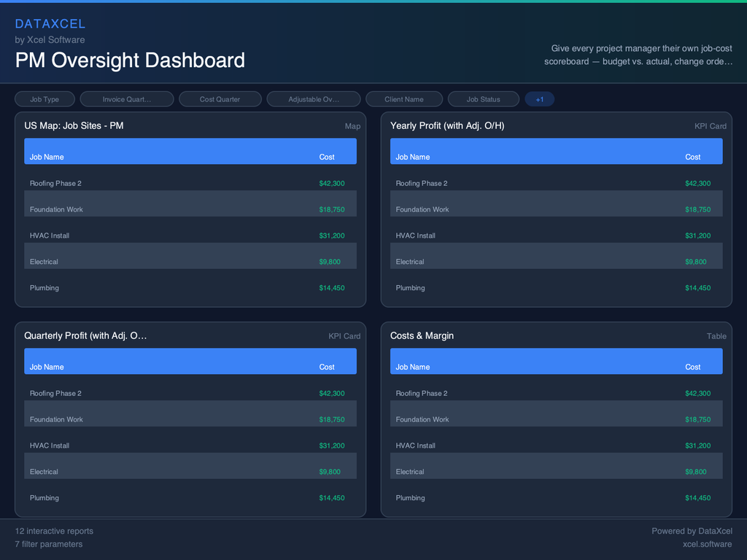
Task: Select the KPI Card label on Yearly Profit
Action: (710, 125)
